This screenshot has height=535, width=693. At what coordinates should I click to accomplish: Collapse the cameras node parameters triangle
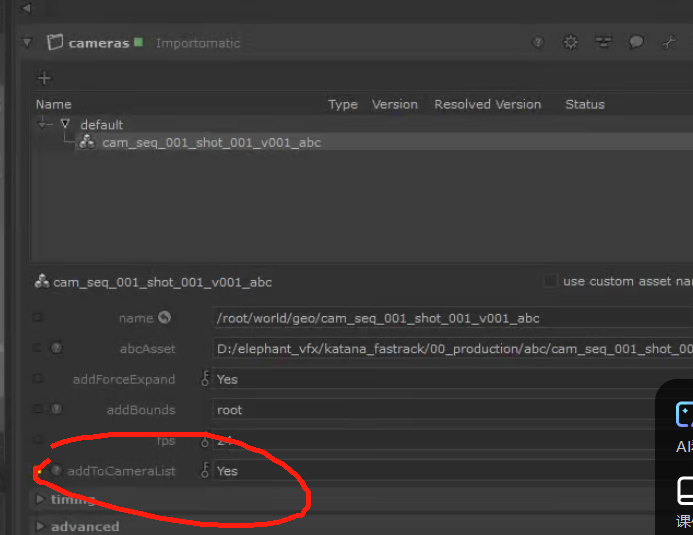point(27,43)
